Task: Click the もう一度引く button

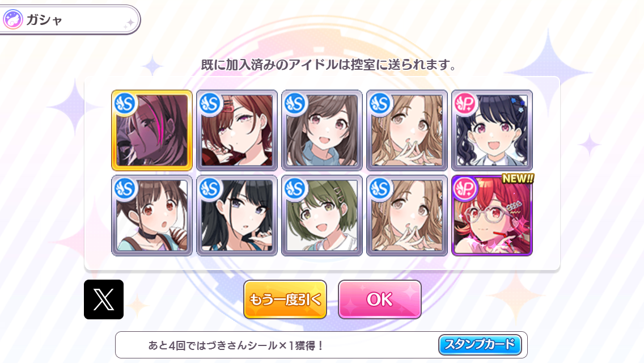Action: [285, 299]
